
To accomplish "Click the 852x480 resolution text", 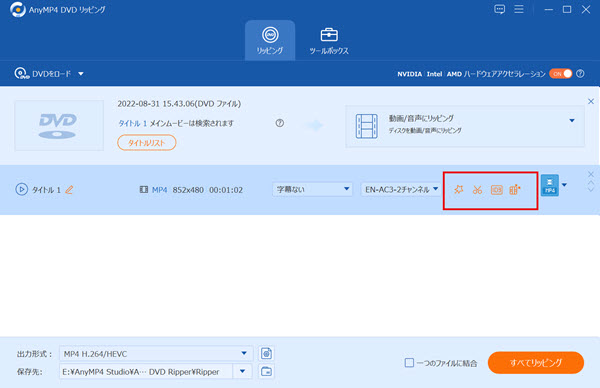I will pyautogui.click(x=188, y=190).
